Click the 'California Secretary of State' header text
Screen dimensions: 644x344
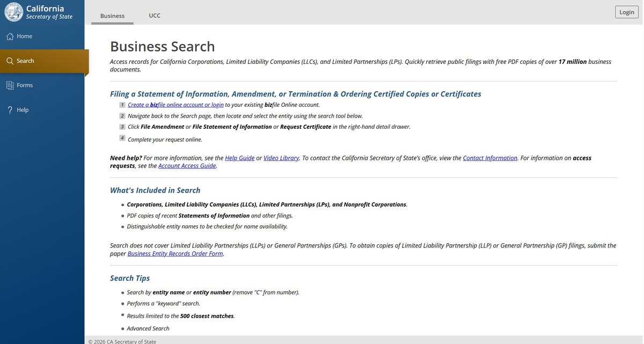pos(49,12)
